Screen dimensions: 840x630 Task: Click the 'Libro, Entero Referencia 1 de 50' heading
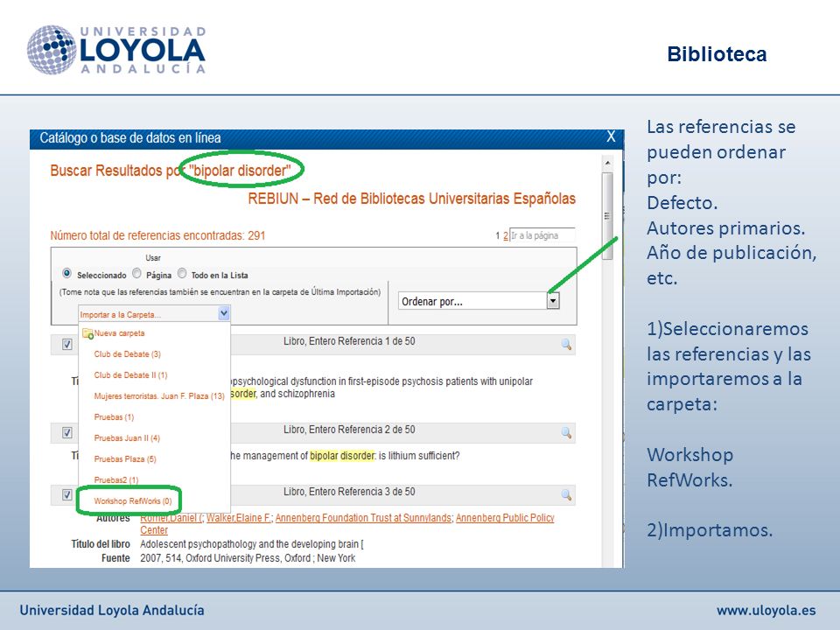349,341
